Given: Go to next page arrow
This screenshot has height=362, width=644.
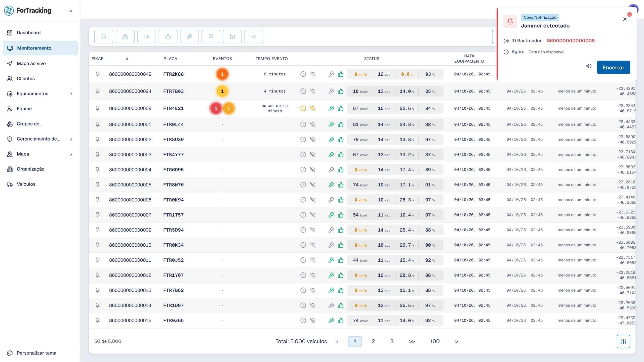Looking at the screenshot, I should click(457, 341).
